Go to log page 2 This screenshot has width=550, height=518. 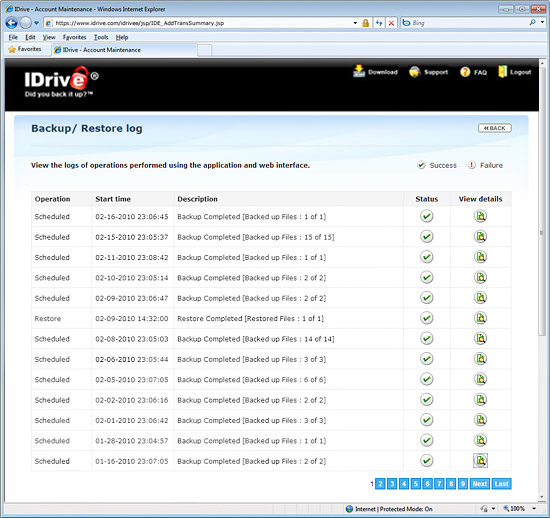coord(380,484)
